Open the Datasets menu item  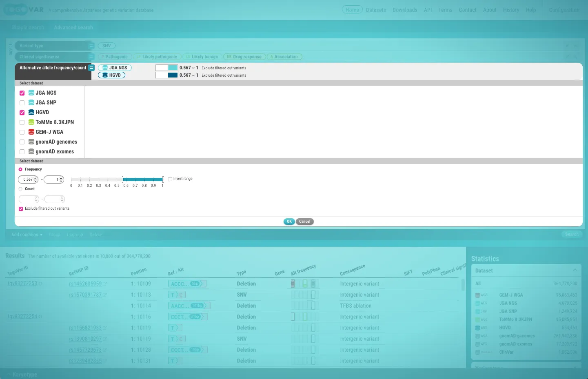(x=376, y=10)
